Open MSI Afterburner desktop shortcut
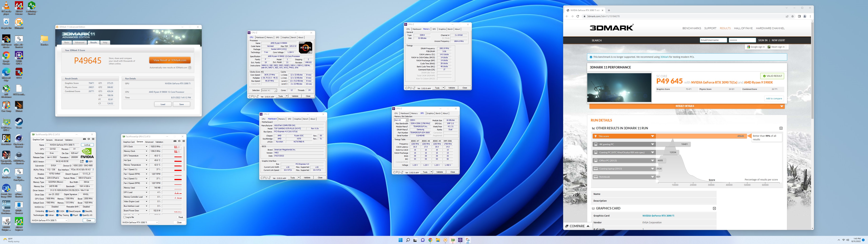This screenshot has width=868, height=244. click(6, 91)
